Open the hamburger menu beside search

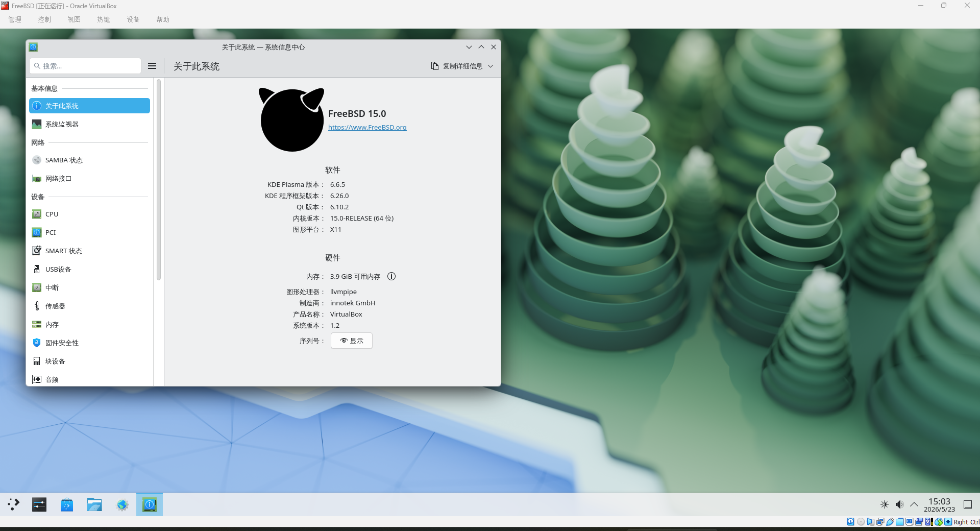point(152,66)
